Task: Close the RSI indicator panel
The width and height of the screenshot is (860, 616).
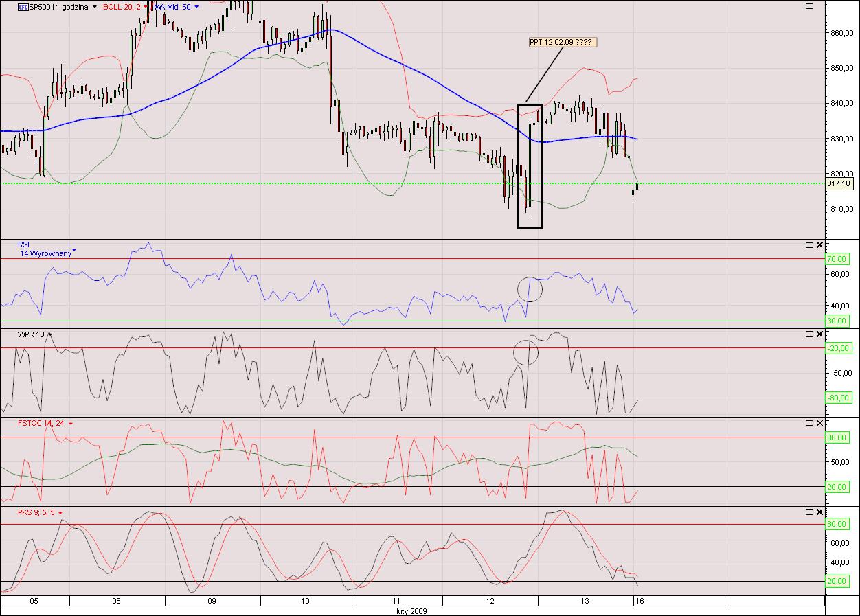Action: coord(819,244)
